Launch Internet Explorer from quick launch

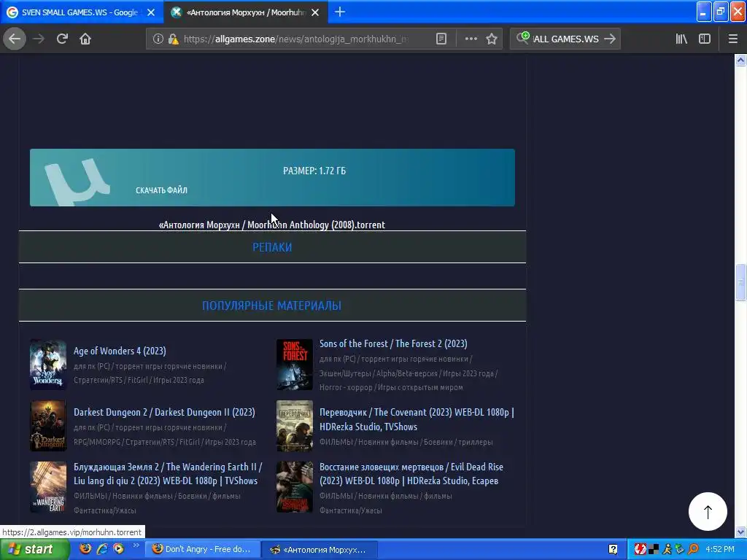(102, 548)
